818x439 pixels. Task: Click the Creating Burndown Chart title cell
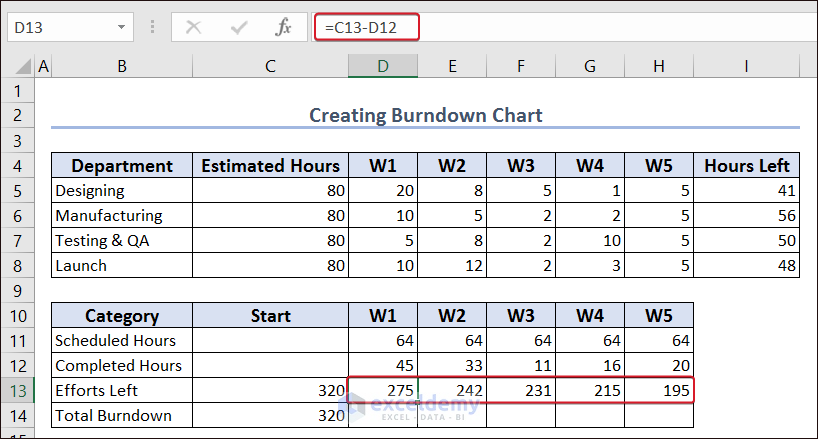coord(425,115)
